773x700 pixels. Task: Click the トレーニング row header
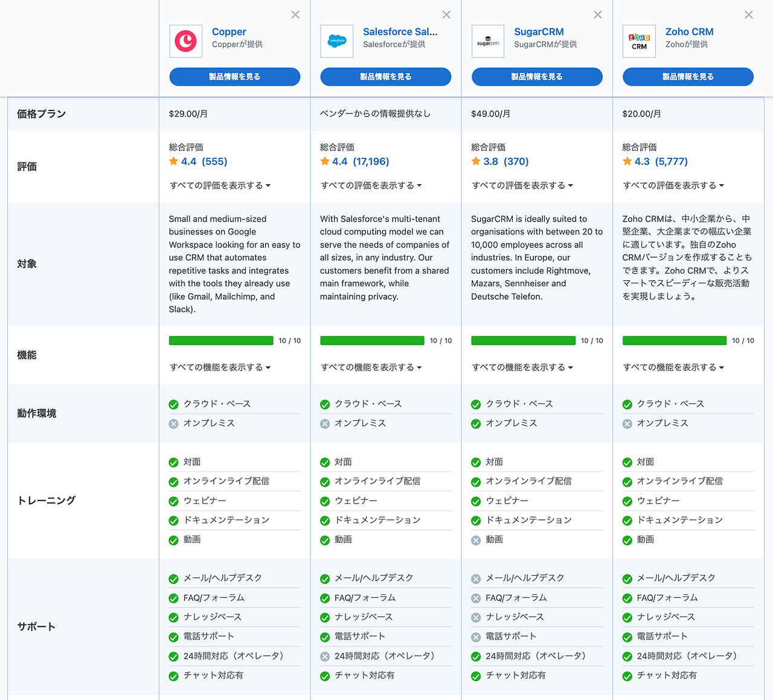coord(47,500)
